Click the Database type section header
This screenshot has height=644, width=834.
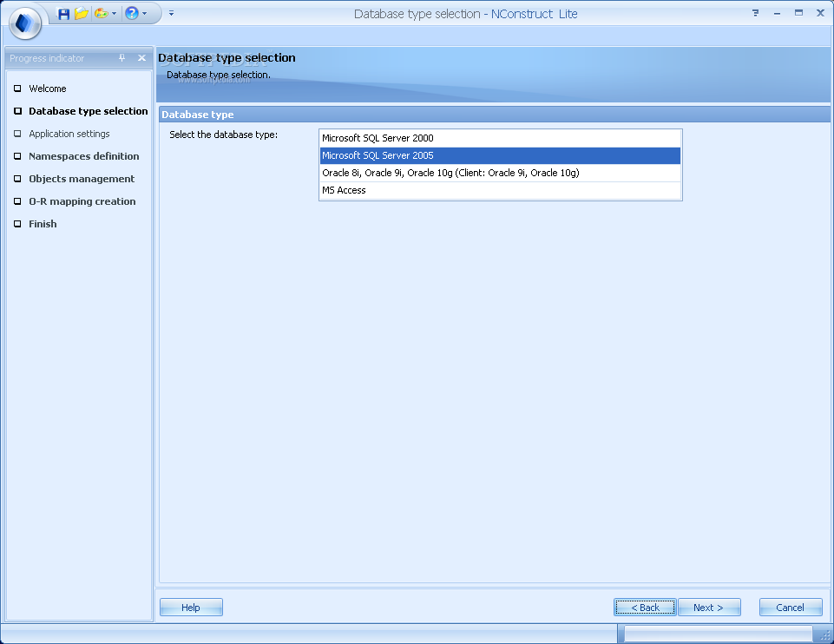(x=494, y=115)
